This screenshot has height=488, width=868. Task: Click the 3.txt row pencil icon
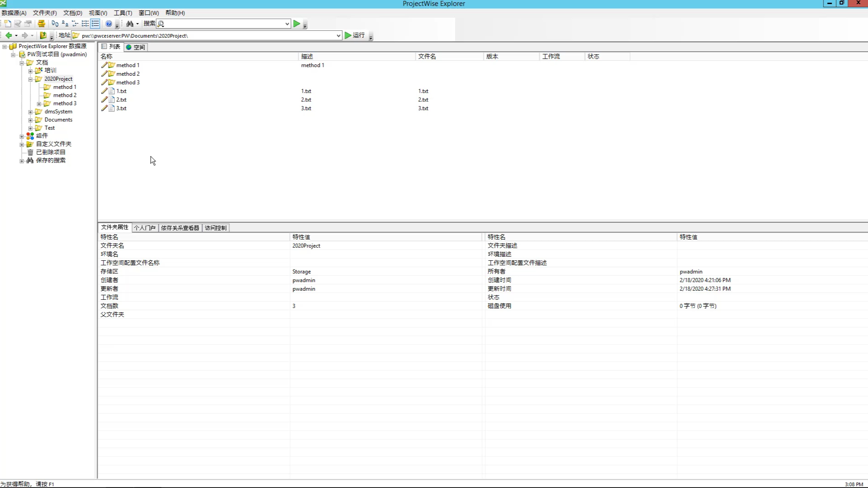pyautogui.click(x=104, y=108)
